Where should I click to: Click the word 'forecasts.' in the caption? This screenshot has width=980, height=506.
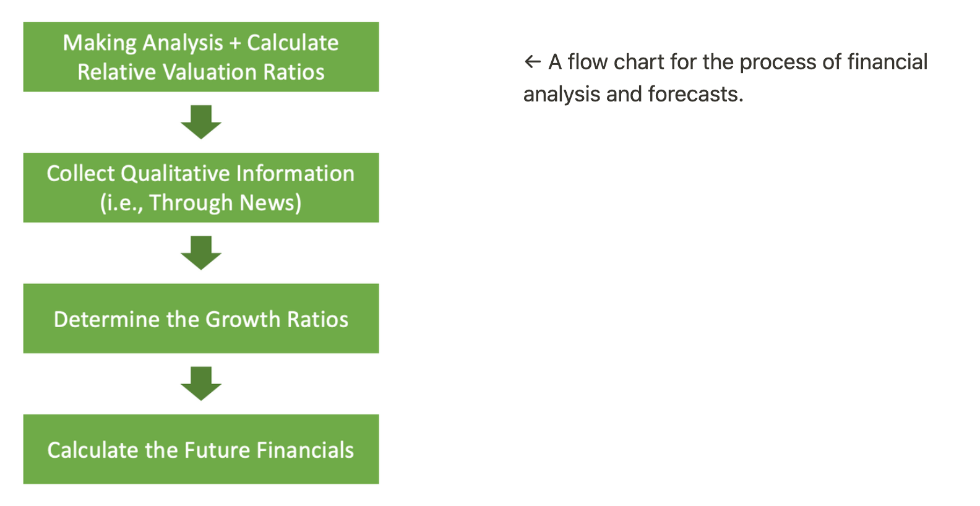click(x=695, y=94)
